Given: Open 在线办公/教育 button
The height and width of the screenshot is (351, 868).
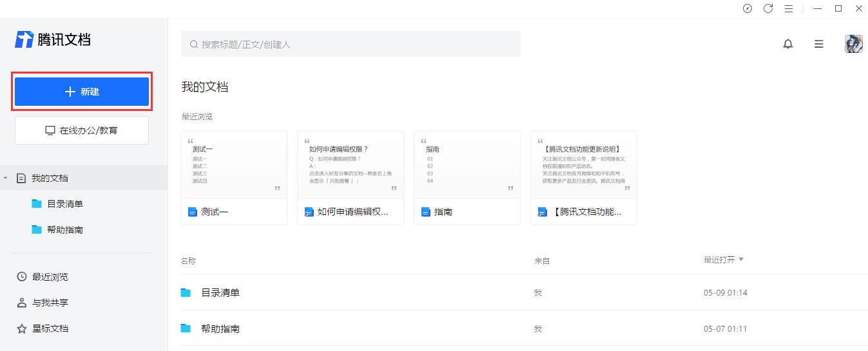Looking at the screenshot, I should coord(82,130).
